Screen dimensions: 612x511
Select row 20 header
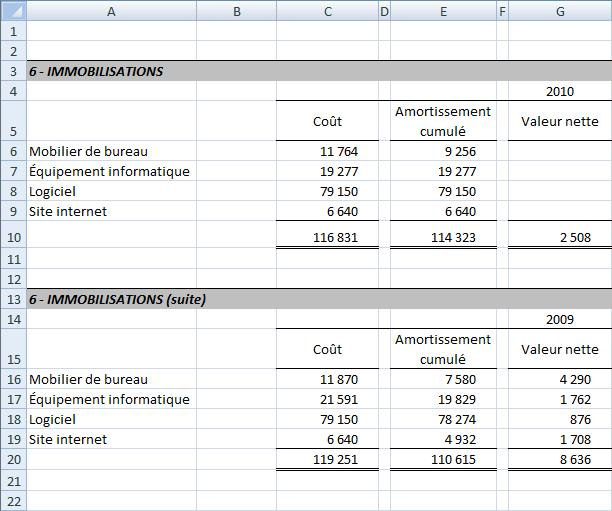pos(12,460)
